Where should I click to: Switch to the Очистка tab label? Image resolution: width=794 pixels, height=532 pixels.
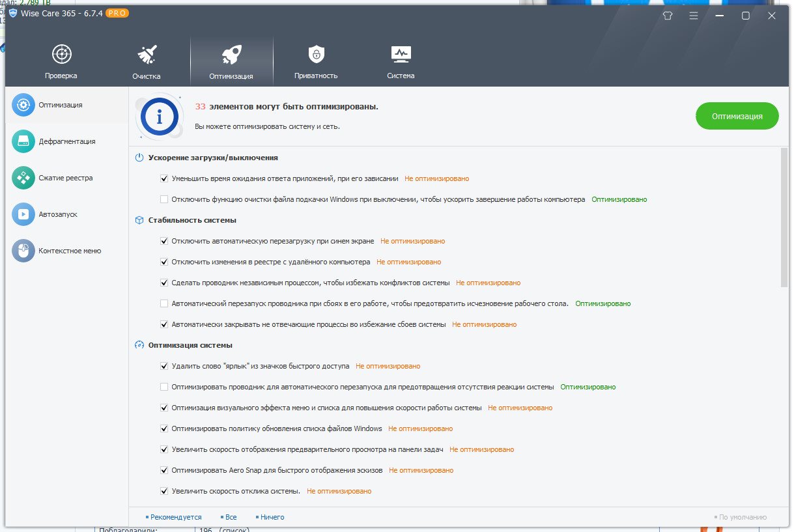(147, 76)
